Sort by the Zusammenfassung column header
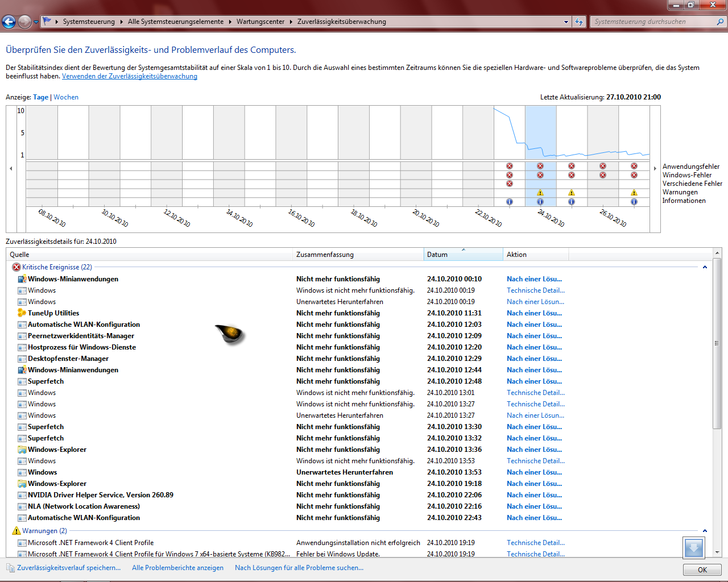 click(358, 255)
